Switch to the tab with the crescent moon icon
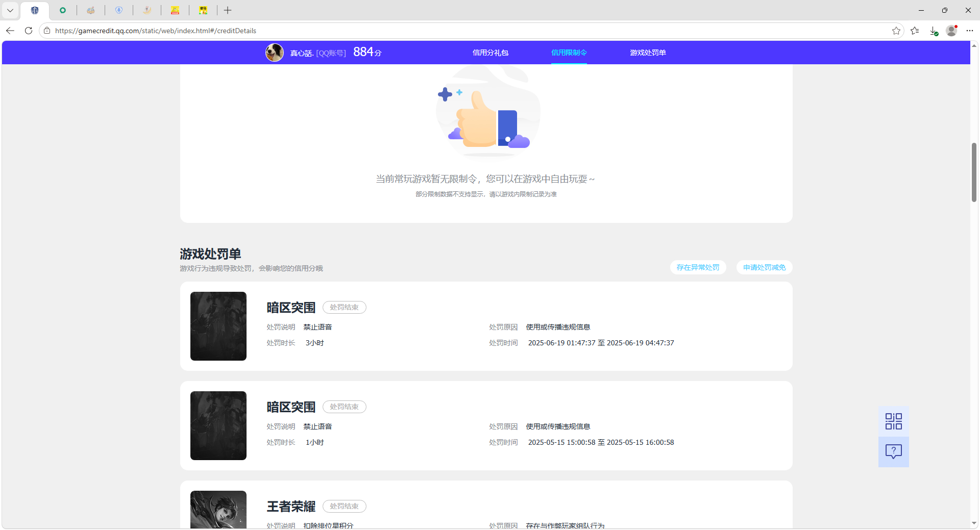The width and height of the screenshot is (980, 530). click(147, 10)
